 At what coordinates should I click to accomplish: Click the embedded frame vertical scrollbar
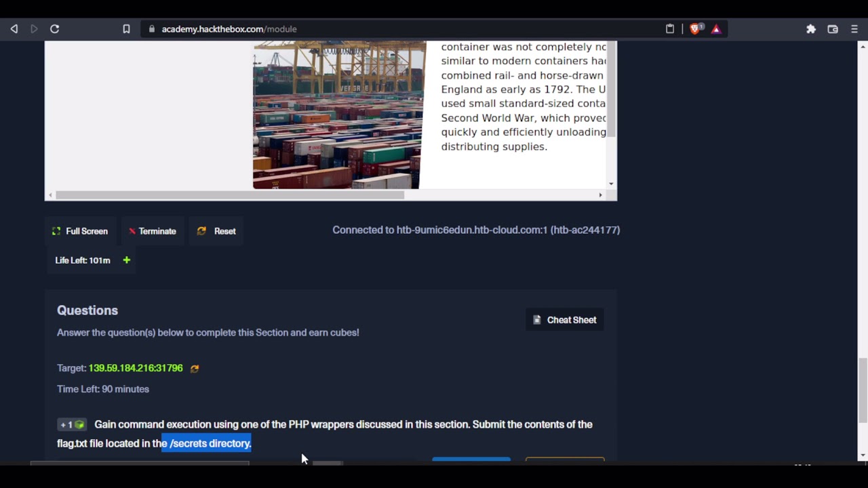(x=611, y=89)
